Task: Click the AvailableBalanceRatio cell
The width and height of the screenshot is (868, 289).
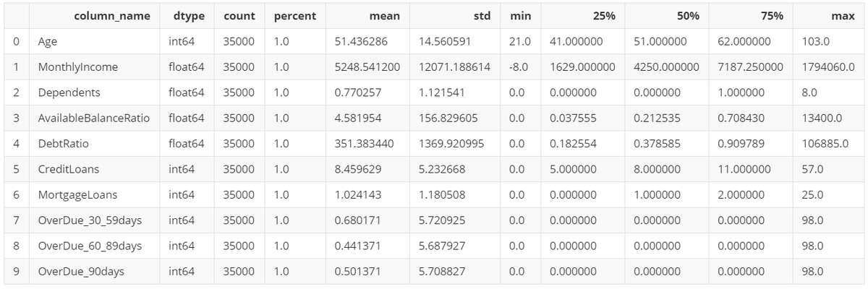Action: coord(93,118)
